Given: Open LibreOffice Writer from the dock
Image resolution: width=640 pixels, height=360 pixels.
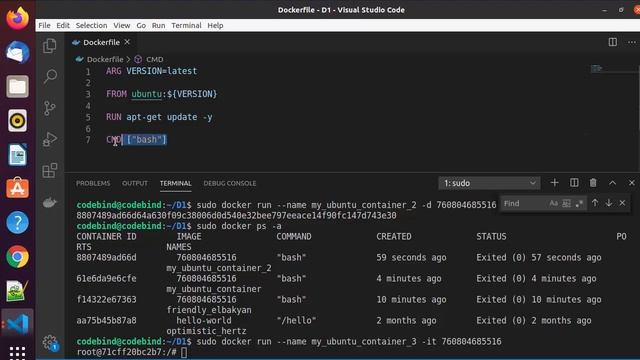Looking at the screenshot, I should [x=18, y=155].
